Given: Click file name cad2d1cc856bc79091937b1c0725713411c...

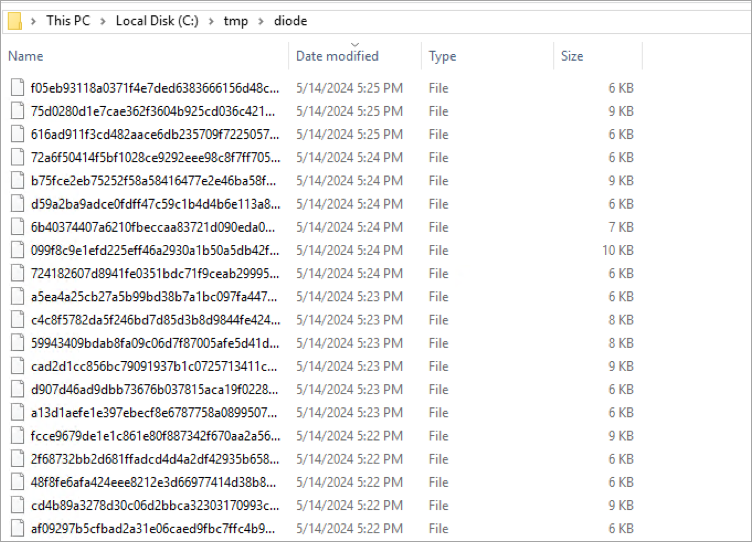Looking at the screenshot, I should tap(154, 366).
